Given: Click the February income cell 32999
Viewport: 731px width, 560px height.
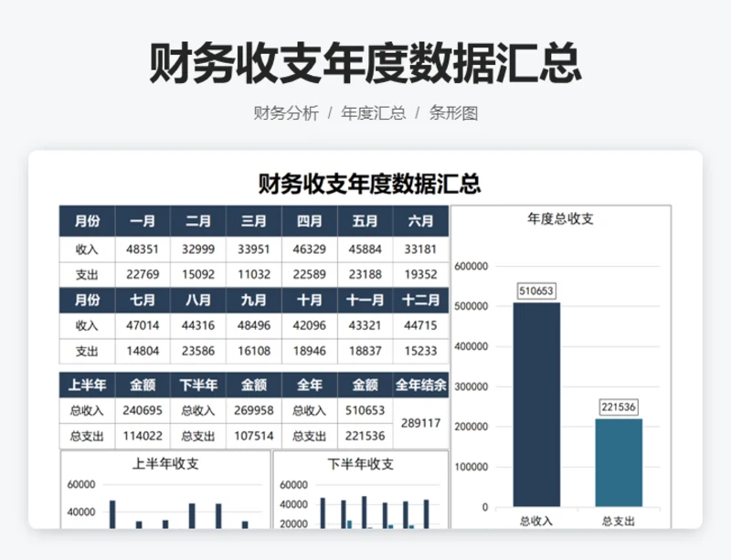Looking at the screenshot, I should pos(198,249).
